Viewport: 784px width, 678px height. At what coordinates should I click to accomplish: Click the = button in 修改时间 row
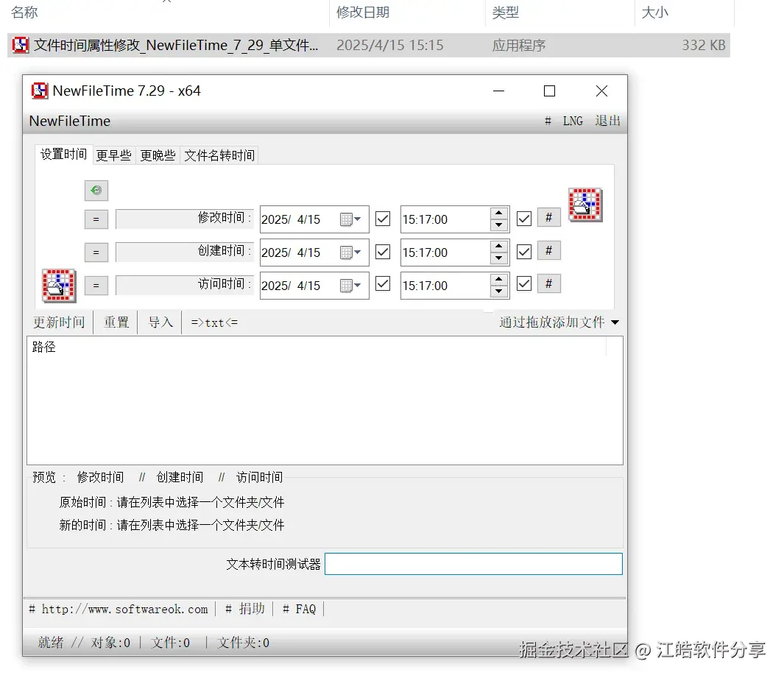[96, 219]
